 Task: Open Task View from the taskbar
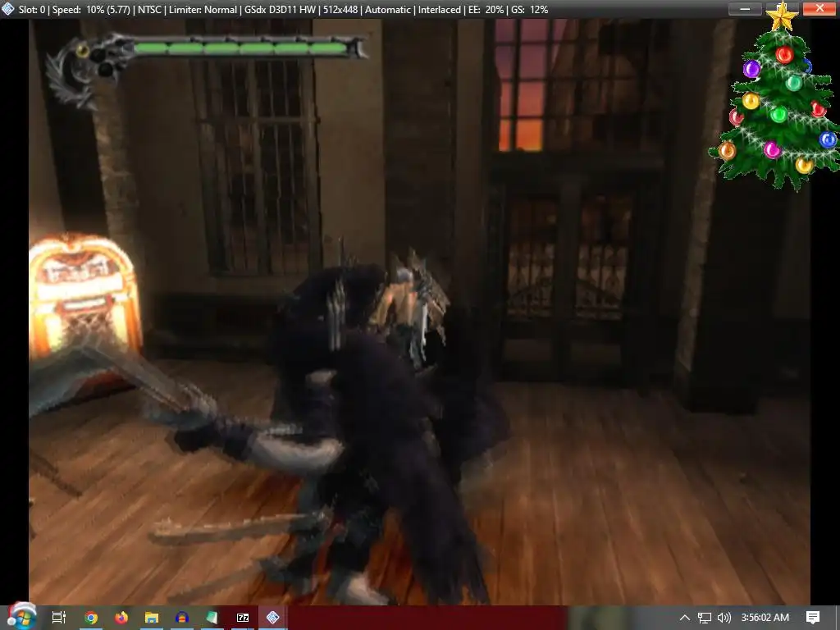tap(59, 618)
